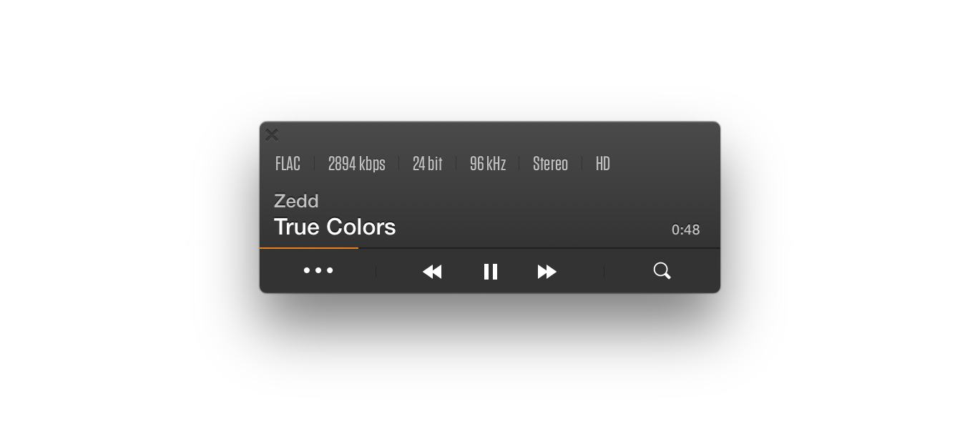Click the artist name Zedd
980x429 pixels.
[x=296, y=202]
